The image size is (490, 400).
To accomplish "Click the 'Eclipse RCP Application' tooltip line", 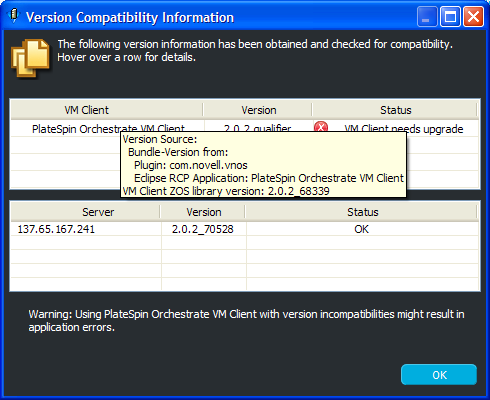I will (x=269, y=178).
